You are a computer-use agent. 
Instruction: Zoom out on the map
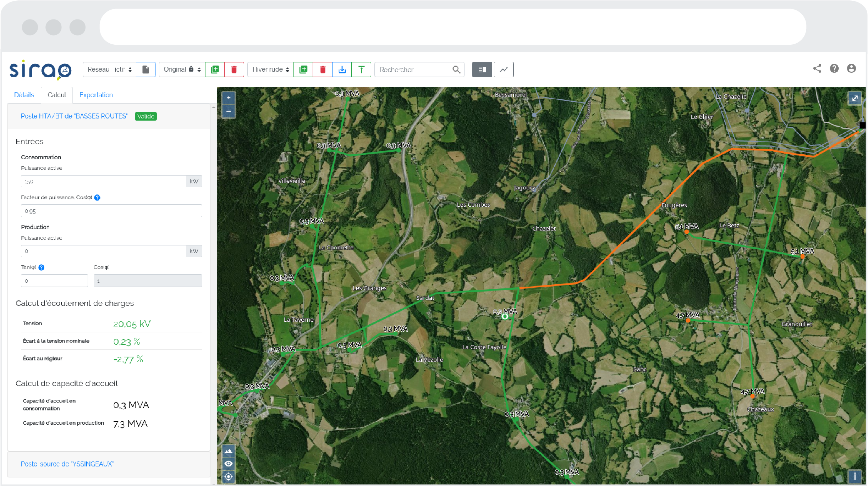point(229,111)
